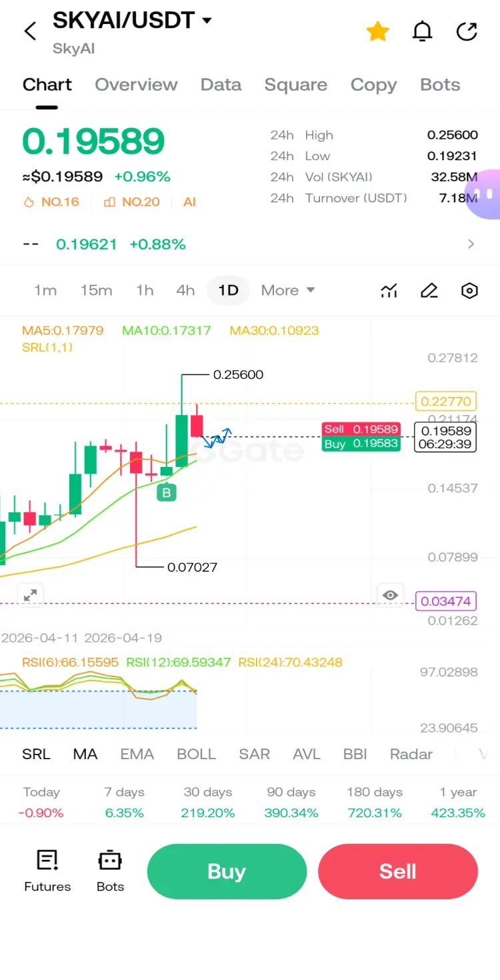Tap the RSI(24):70.43248 label
The width and height of the screenshot is (500, 980).
[x=290, y=662]
